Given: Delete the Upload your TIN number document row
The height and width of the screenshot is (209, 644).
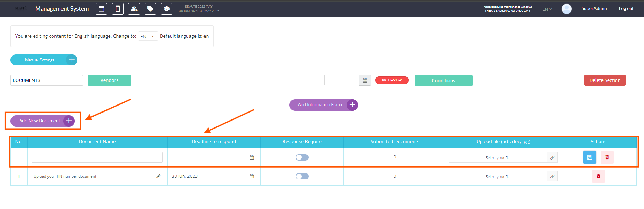Looking at the screenshot, I should (x=598, y=176).
